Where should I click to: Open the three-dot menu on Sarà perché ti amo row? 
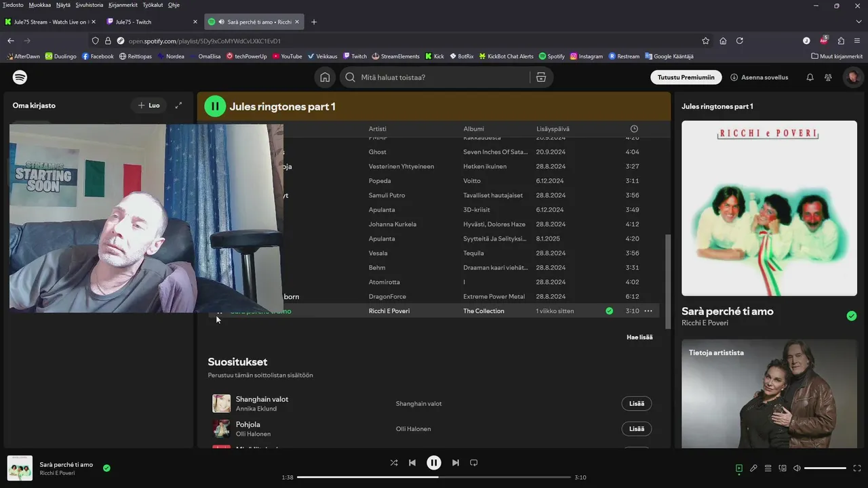648,311
